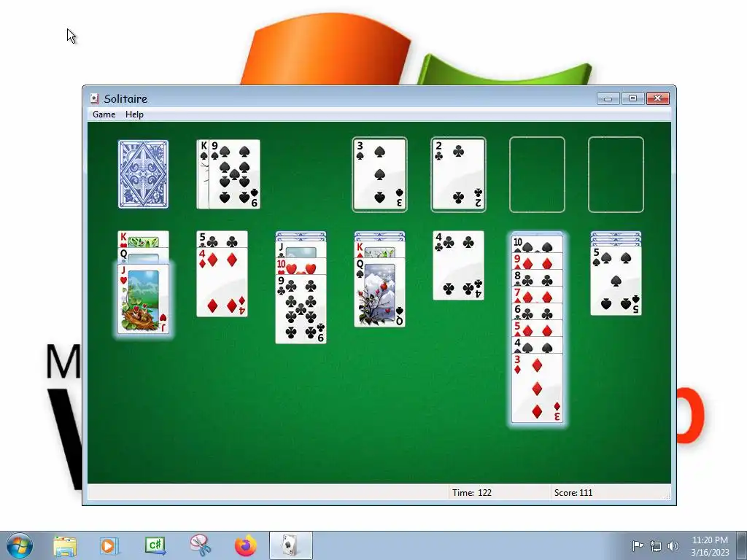Select the King of hearts in first column
This screenshot has height=560, width=747.
(x=143, y=239)
